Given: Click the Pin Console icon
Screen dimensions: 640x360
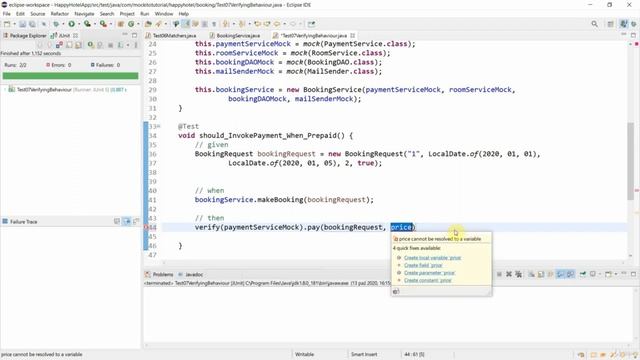Looking at the screenshot, I should pyautogui.click(x=583, y=274).
